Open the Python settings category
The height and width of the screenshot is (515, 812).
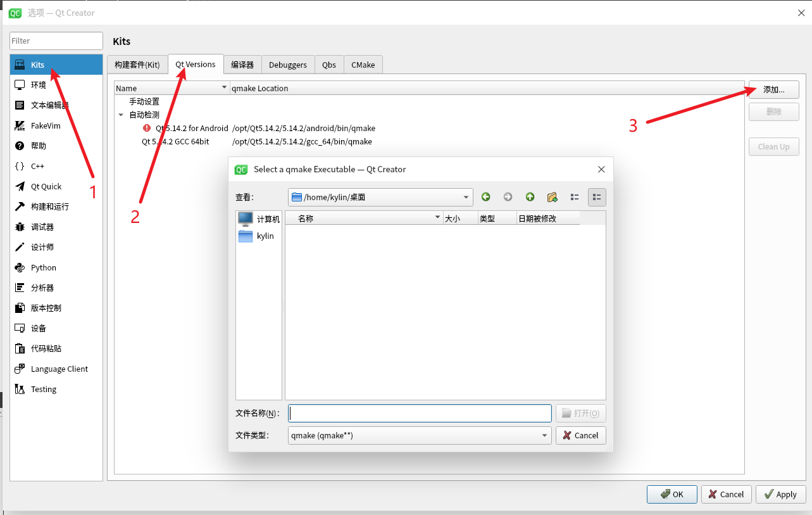56,267
